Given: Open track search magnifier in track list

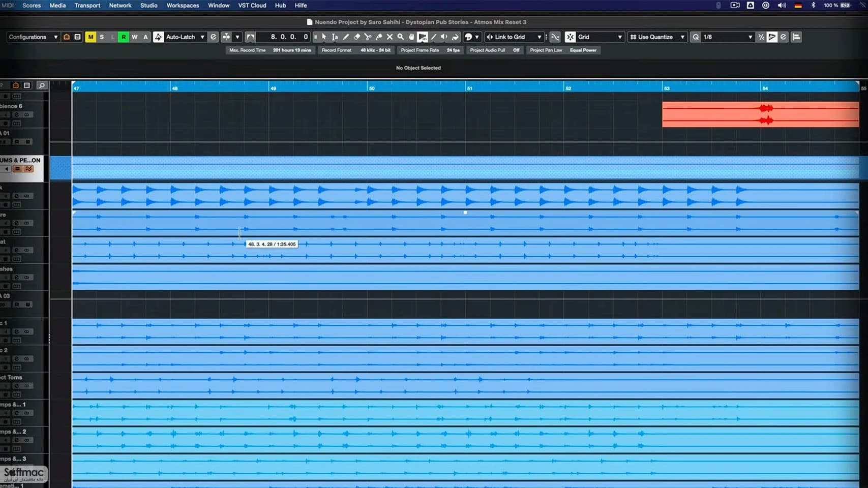Looking at the screenshot, I should tap(42, 85).
